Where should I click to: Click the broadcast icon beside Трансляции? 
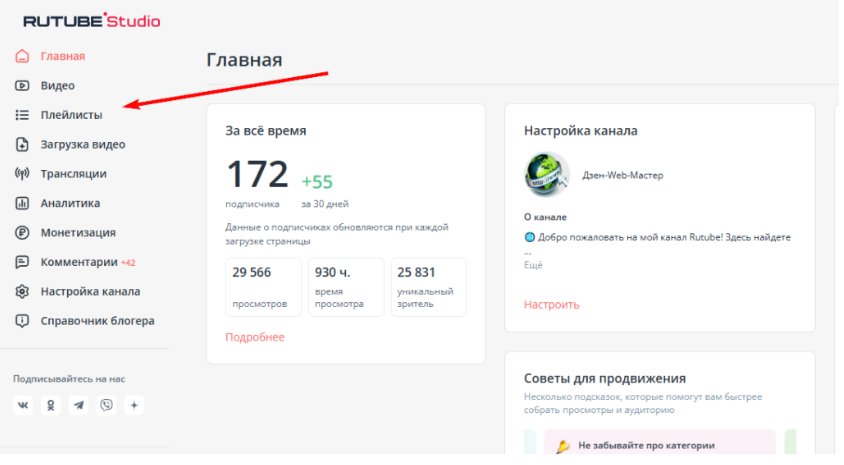(22, 174)
